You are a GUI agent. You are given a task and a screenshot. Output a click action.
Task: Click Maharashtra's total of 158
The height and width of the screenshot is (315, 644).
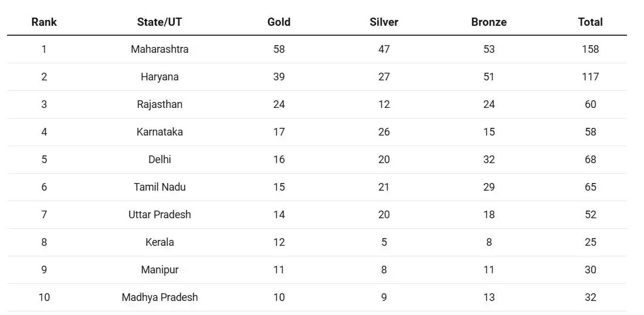[590, 49]
